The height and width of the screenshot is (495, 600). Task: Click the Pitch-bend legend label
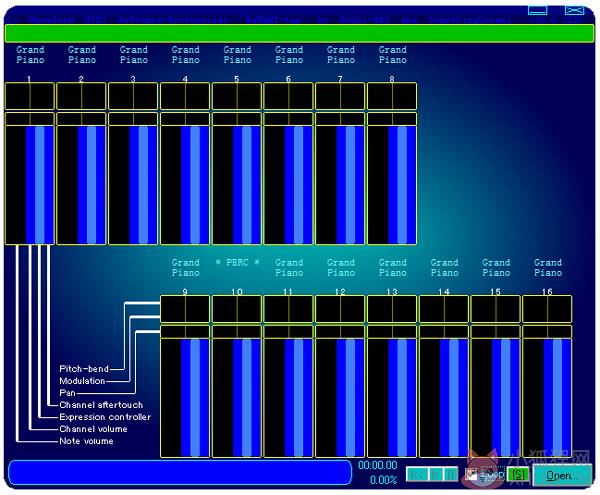coord(84,369)
